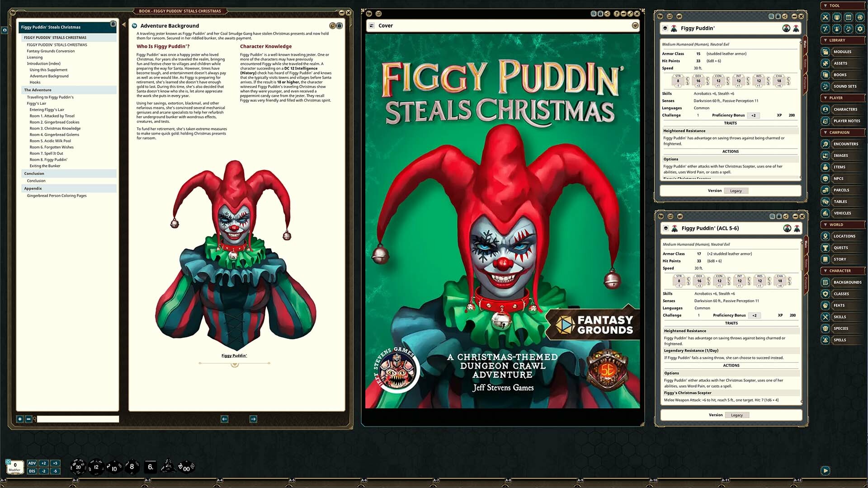Click the share icon on Figgy Puddin' sheet
The image size is (868, 488).
pos(784,16)
